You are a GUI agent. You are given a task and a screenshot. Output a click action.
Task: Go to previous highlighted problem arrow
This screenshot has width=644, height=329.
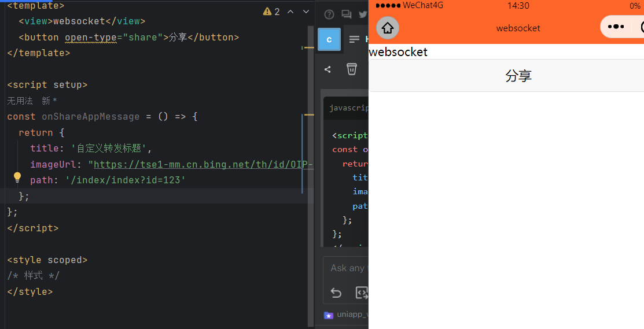point(290,12)
